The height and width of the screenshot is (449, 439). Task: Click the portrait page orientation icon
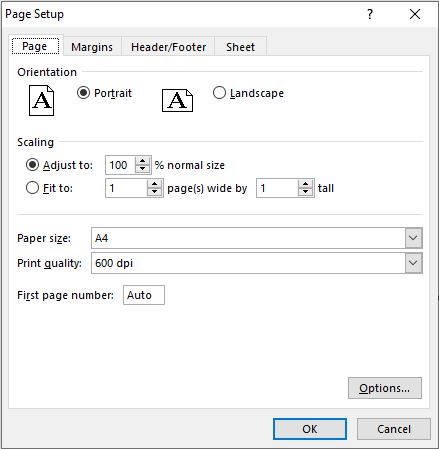tap(41, 100)
